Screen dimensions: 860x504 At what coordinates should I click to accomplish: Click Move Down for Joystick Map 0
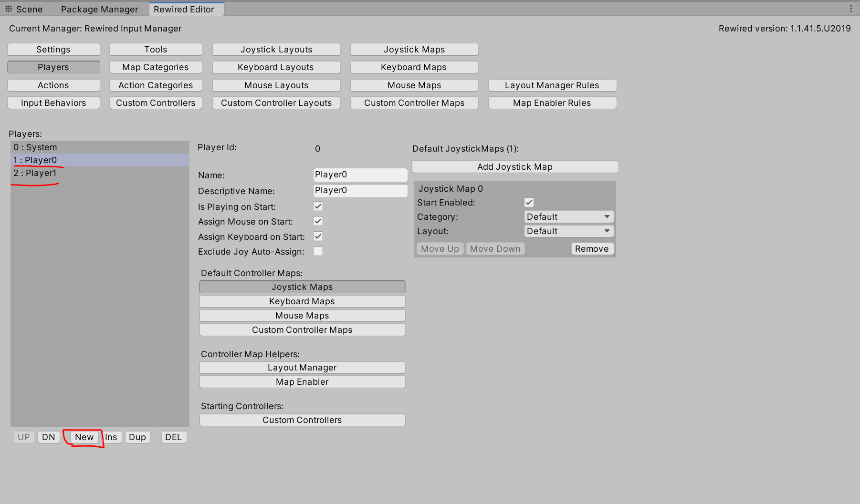pyautogui.click(x=495, y=249)
